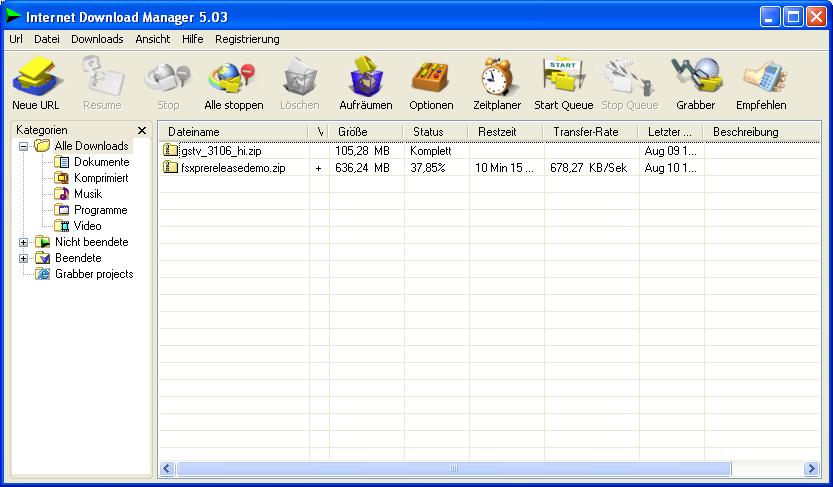Click Stop Queue icon
833x487 pixels.
[629, 78]
